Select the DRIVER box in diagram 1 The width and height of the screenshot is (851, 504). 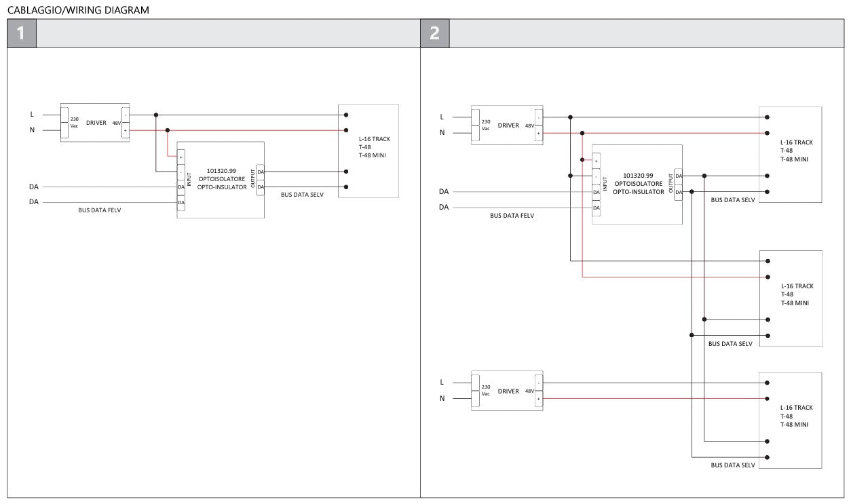[x=95, y=122]
